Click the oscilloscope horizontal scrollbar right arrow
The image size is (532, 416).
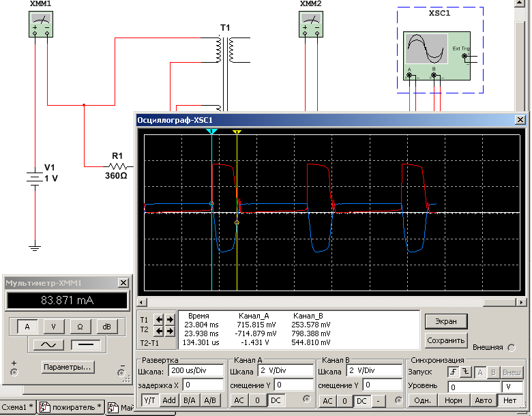[x=523, y=302]
